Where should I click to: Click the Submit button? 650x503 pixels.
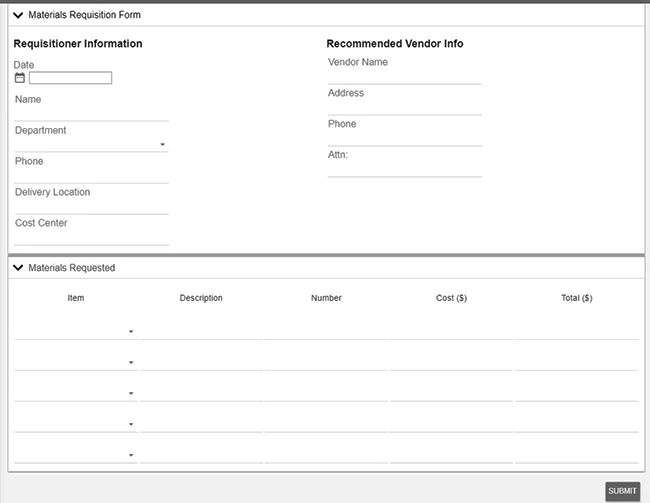(x=622, y=491)
